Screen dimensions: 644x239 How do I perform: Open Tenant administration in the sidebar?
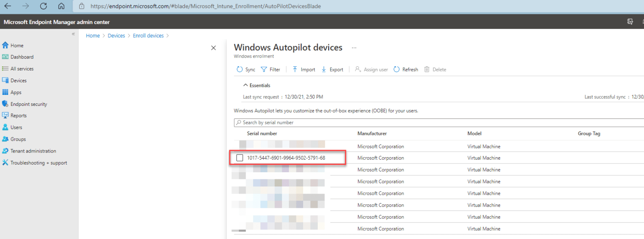[x=33, y=151]
